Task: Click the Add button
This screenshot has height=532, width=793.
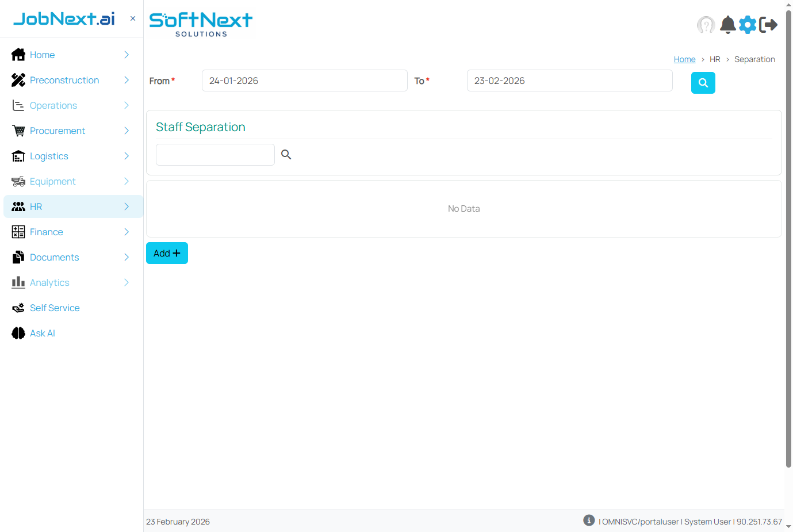Action: 167,253
